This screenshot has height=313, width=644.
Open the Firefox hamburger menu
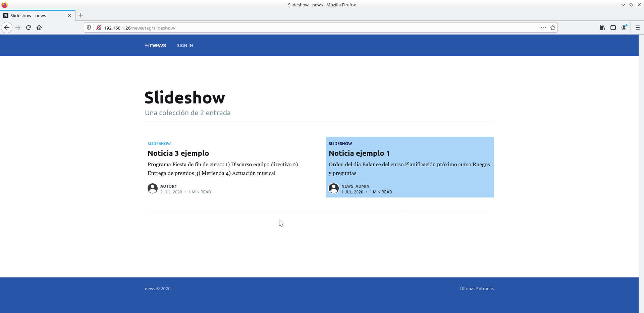[x=637, y=28]
